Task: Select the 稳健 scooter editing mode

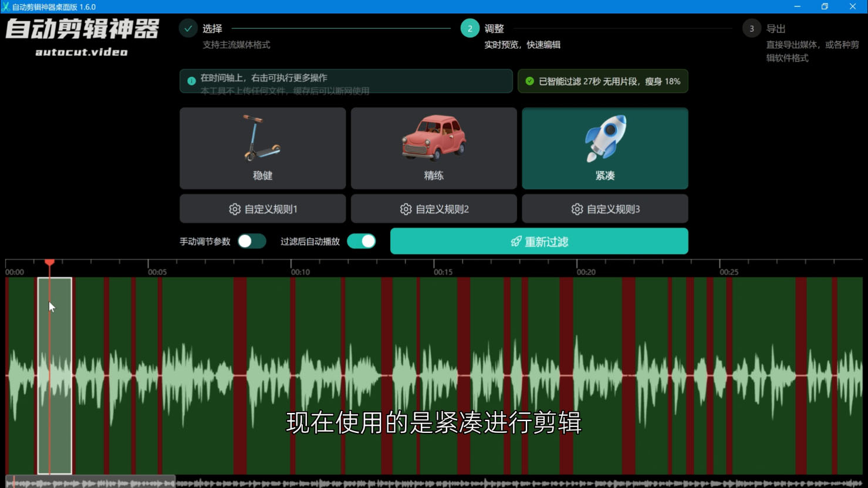Action: coord(262,147)
